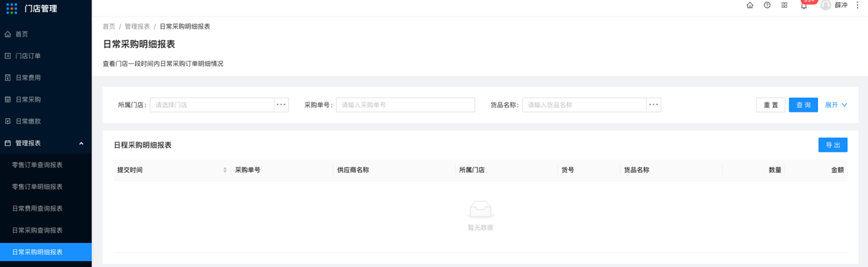Screen dimensions: 868x267
Task: Click the 首页 sidebar house icon
Action: click(x=8, y=34)
